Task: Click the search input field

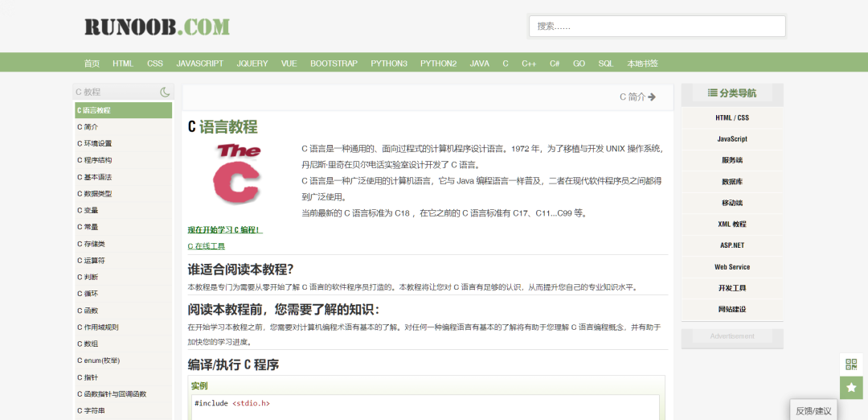Action: (657, 26)
